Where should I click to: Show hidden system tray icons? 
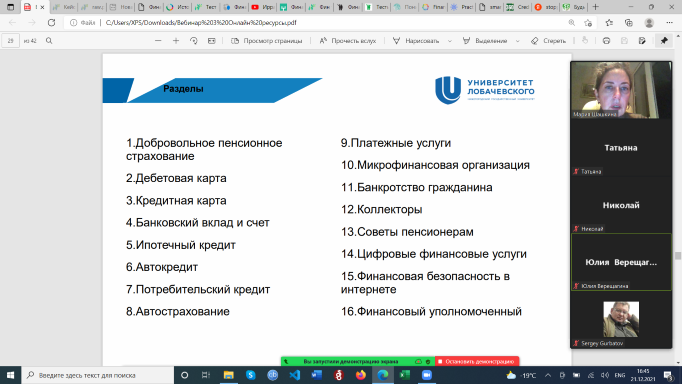[548, 375]
